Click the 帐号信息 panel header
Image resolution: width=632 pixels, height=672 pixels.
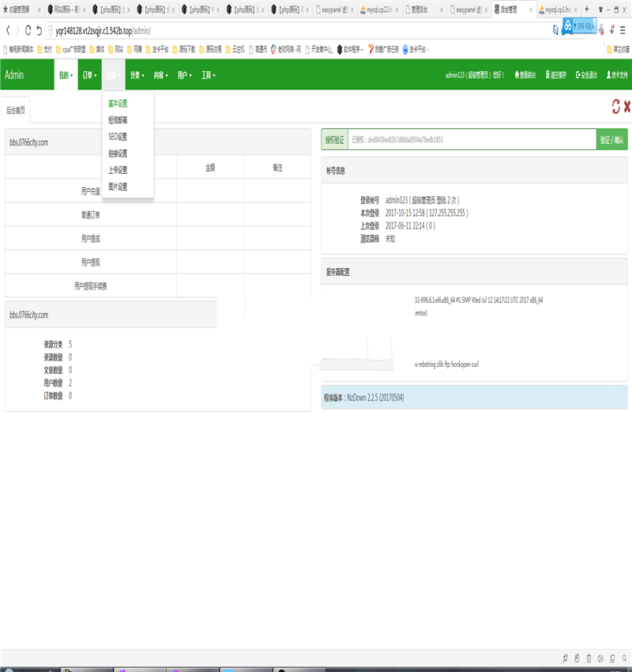475,171
